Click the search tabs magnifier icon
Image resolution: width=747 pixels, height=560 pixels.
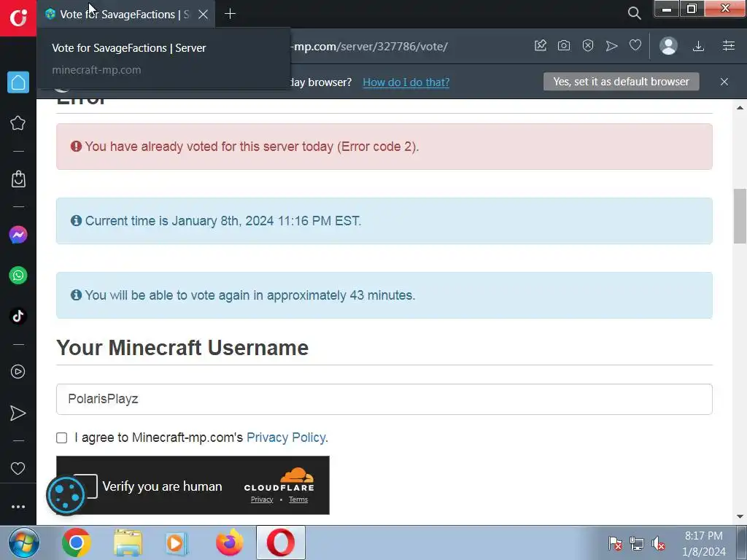point(634,13)
